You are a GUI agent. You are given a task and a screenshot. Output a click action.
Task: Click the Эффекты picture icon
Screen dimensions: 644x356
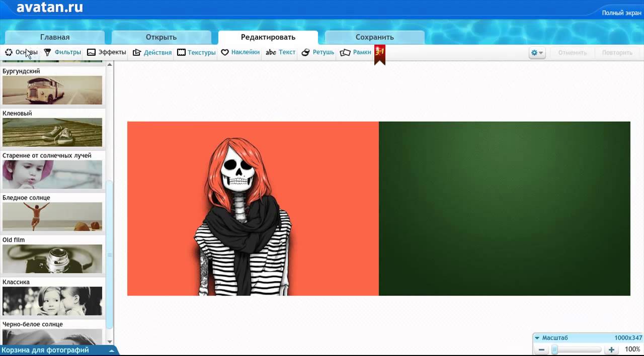click(x=91, y=52)
